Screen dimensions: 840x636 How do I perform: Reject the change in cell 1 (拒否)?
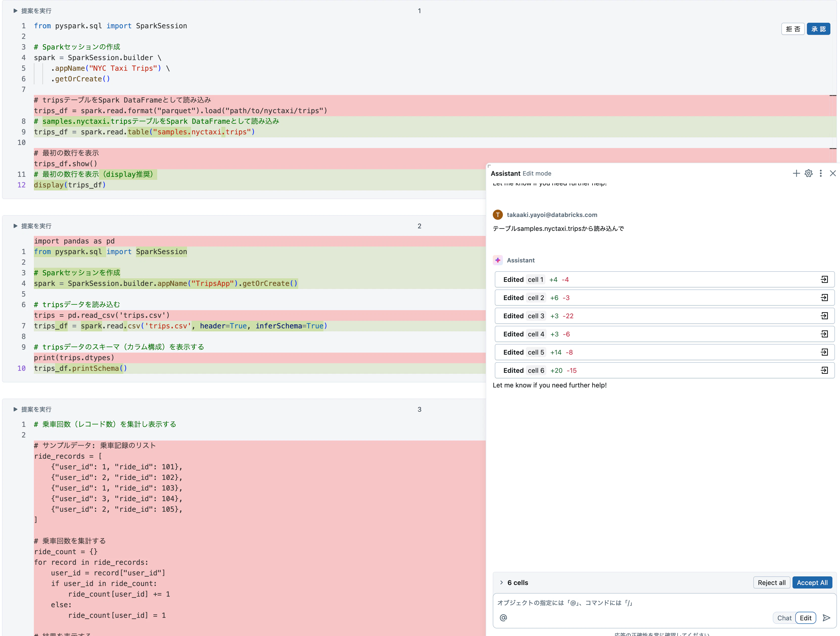(793, 29)
